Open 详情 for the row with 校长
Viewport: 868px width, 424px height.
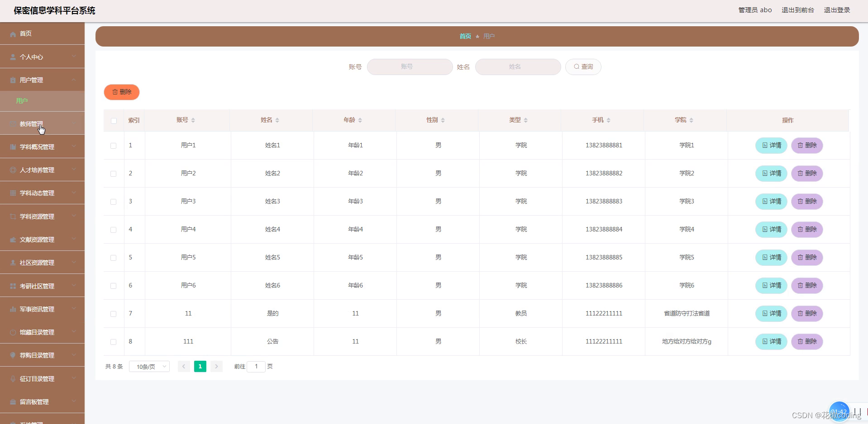[771, 342]
